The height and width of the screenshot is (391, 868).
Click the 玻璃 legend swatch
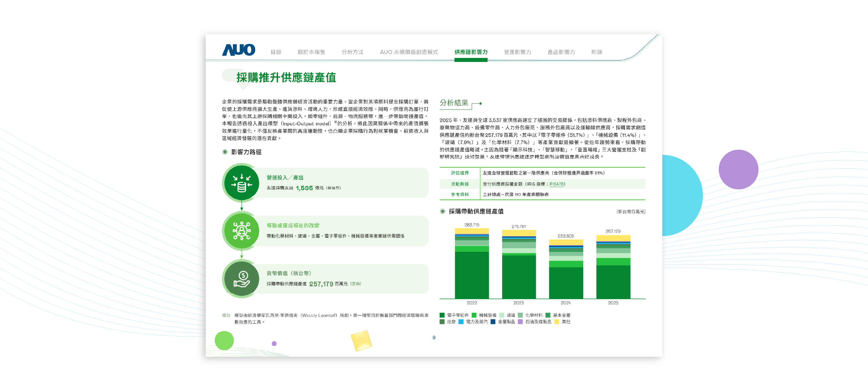502,315
